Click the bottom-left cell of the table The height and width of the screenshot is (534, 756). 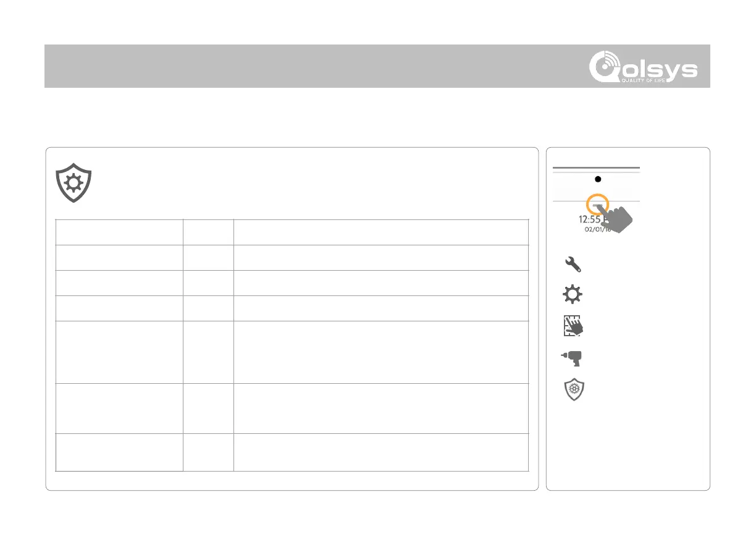119,452
